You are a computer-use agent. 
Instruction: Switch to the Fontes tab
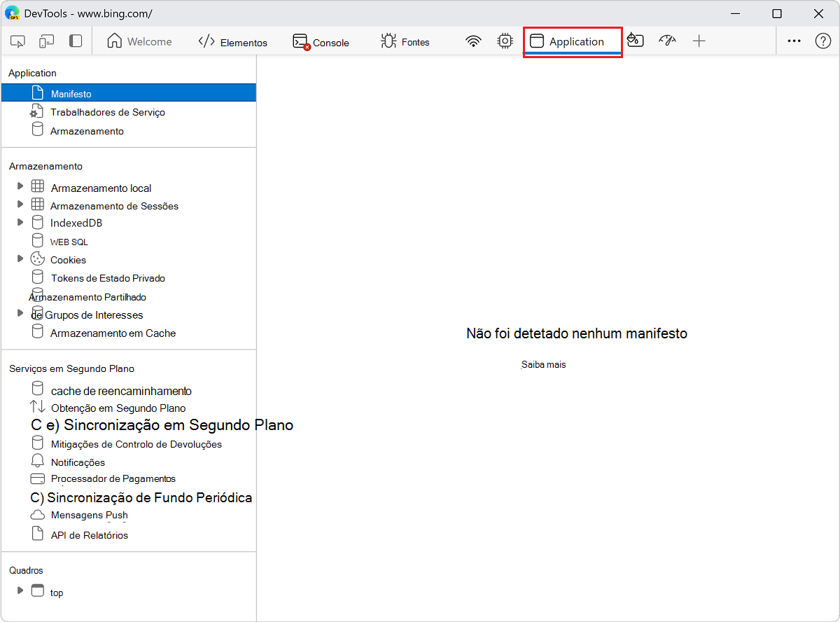[x=405, y=42]
